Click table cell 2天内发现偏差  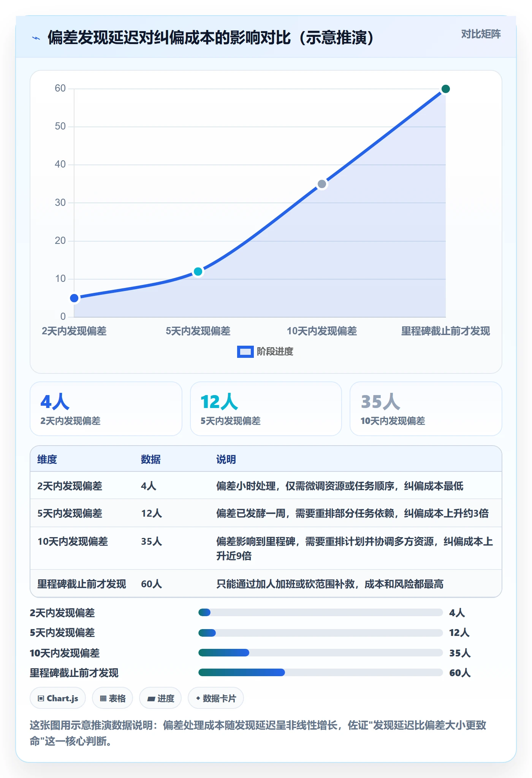[x=70, y=486]
